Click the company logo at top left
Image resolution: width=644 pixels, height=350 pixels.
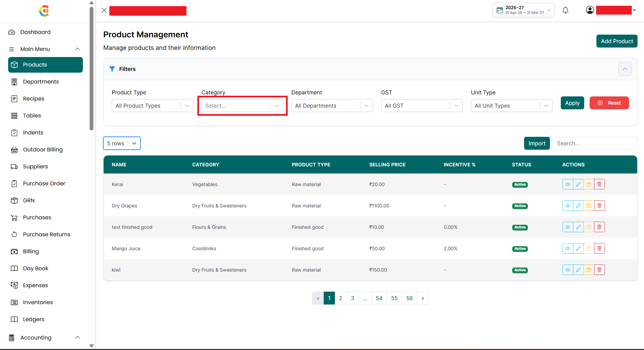pos(44,11)
